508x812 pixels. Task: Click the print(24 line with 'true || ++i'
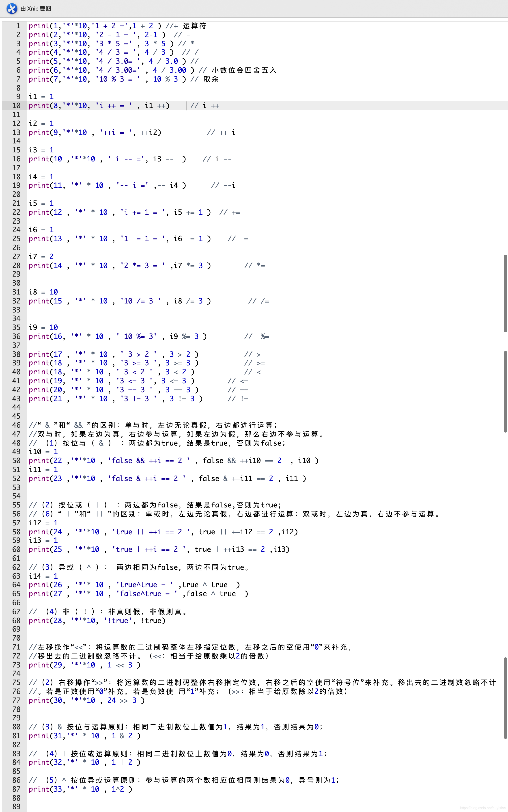163,532
